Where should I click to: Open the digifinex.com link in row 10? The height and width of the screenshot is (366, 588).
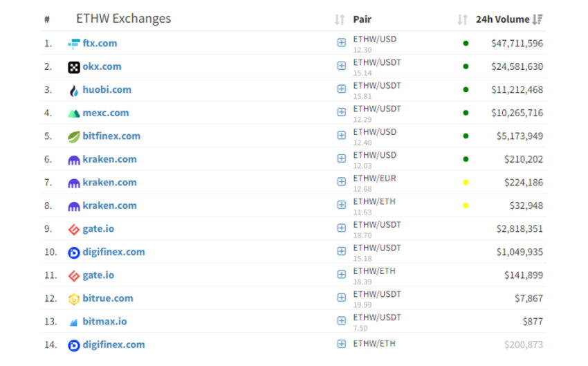click(113, 252)
